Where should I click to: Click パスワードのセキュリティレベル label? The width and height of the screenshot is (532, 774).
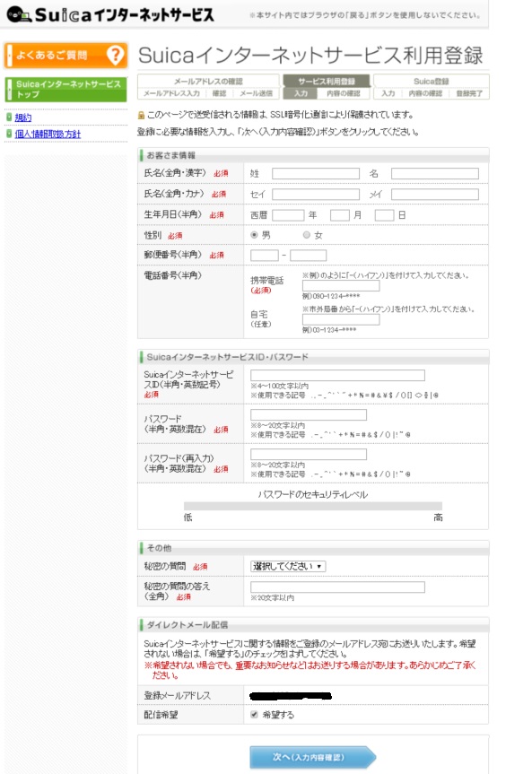pos(313,494)
